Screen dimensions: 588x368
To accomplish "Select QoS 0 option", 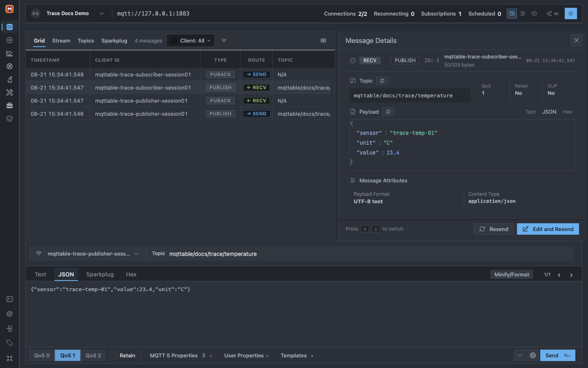I will click(42, 355).
